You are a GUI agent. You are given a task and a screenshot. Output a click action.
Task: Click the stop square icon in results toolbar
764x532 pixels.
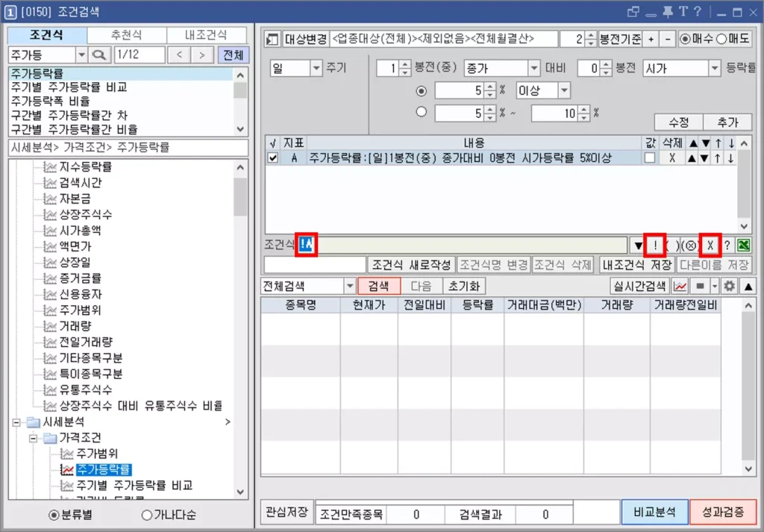pyautogui.click(x=700, y=286)
